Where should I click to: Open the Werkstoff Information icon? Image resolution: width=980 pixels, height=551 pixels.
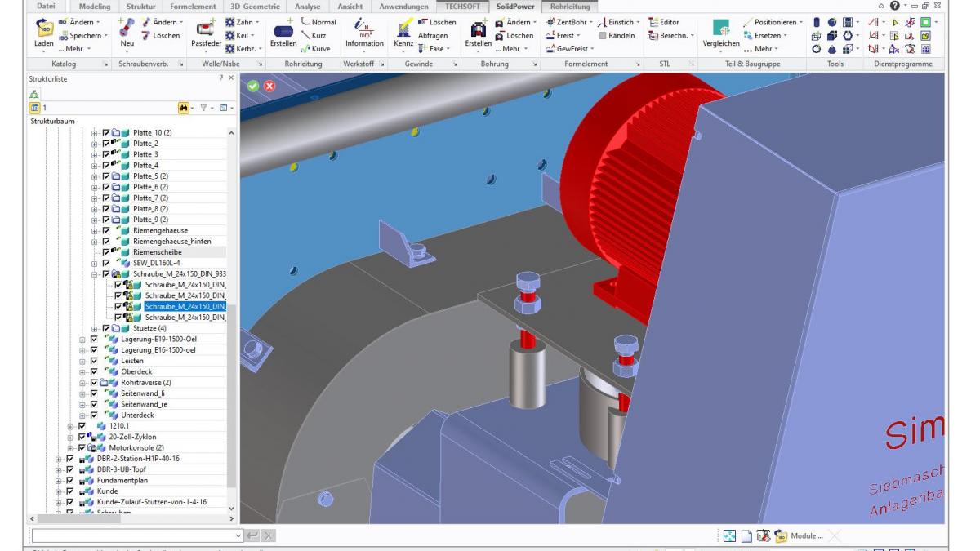(x=363, y=26)
